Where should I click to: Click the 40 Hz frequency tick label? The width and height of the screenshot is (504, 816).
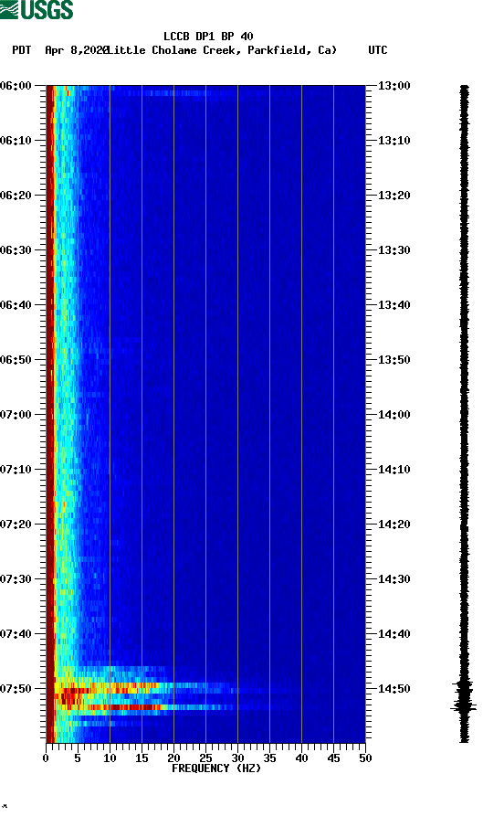coord(301,758)
